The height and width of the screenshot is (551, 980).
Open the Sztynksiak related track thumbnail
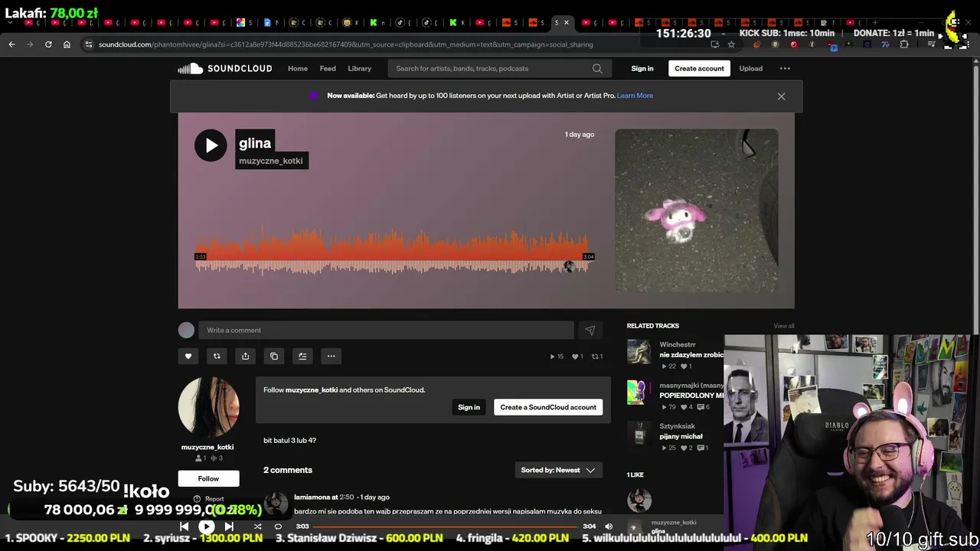(639, 432)
